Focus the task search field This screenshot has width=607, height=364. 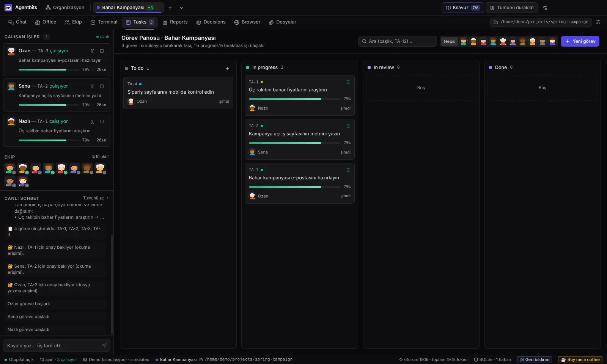tap(398, 41)
